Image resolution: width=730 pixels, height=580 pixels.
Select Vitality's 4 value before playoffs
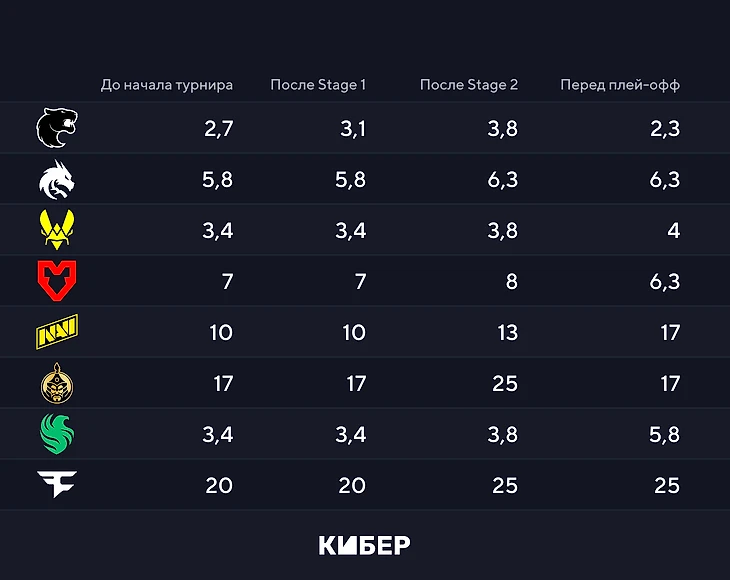pyautogui.click(x=674, y=230)
